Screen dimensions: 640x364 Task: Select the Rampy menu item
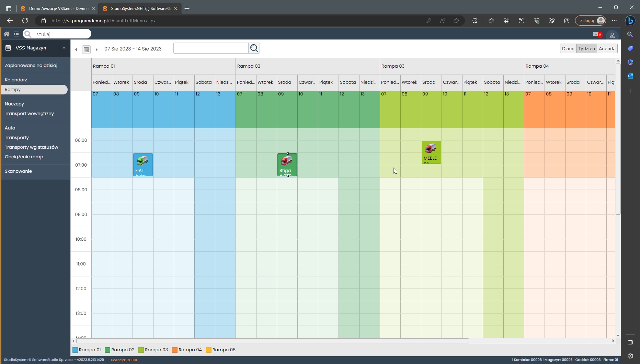coord(34,89)
